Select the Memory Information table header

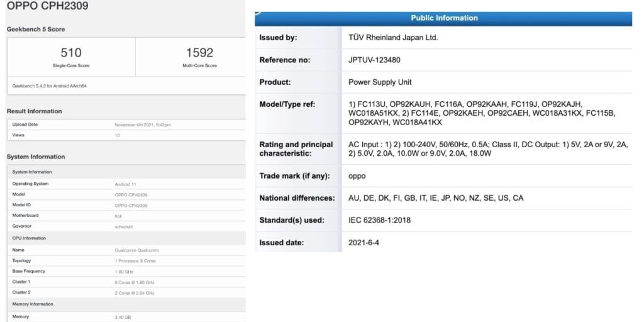pyautogui.click(x=33, y=304)
